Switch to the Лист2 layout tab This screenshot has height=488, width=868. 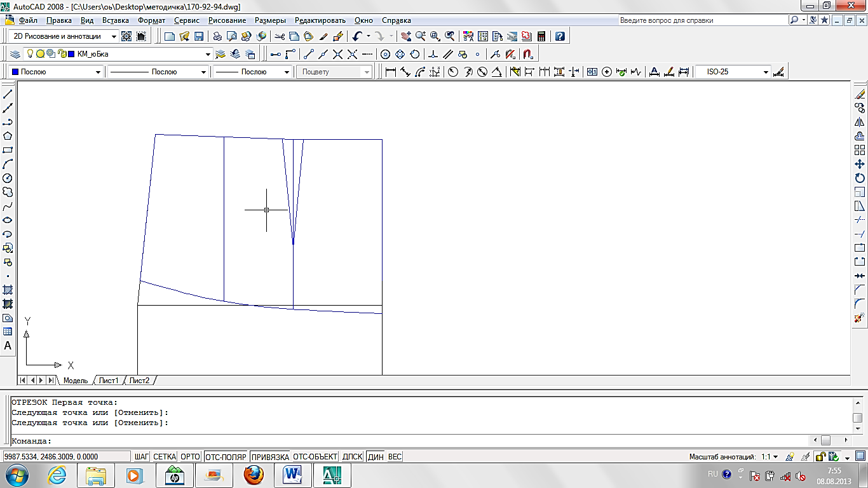pyautogui.click(x=139, y=381)
